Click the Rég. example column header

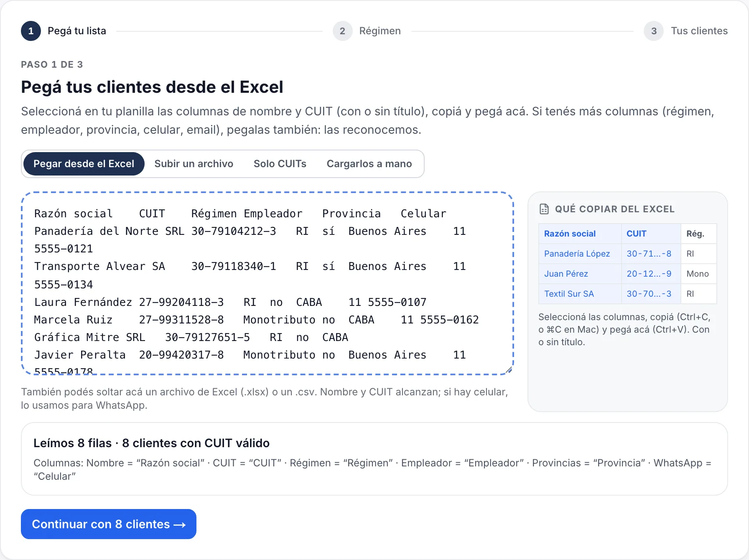click(x=699, y=234)
